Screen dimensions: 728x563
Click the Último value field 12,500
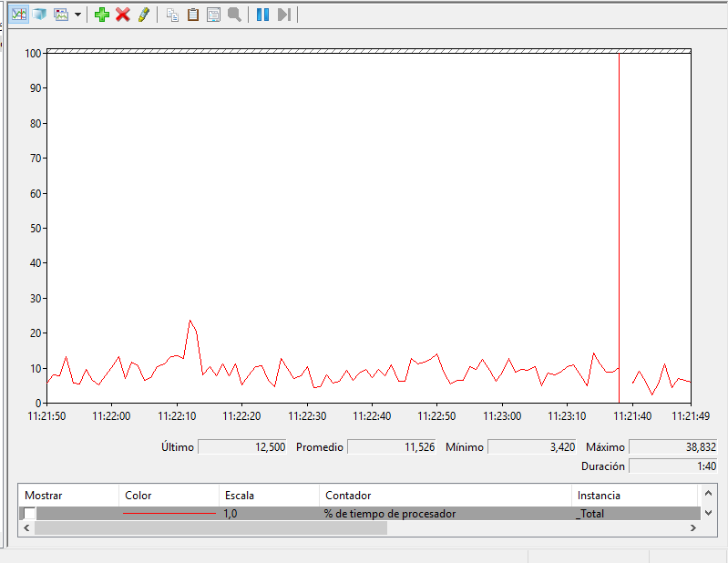tap(242, 447)
